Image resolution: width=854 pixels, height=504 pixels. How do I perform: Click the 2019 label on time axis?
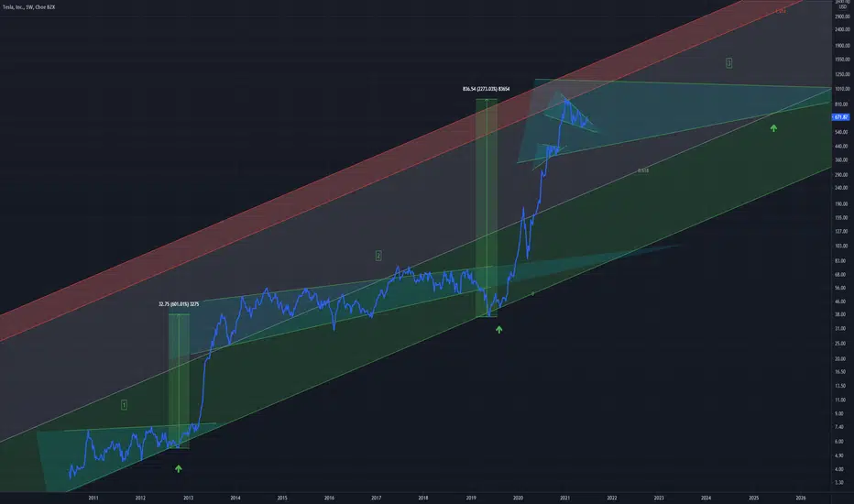(471, 498)
